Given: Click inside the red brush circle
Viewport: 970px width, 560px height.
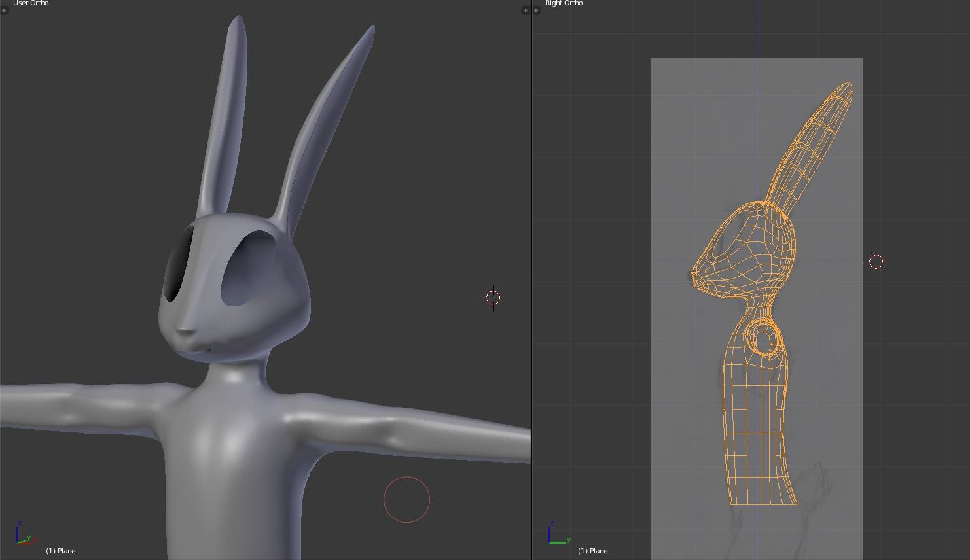Looking at the screenshot, I should [406, 500].
